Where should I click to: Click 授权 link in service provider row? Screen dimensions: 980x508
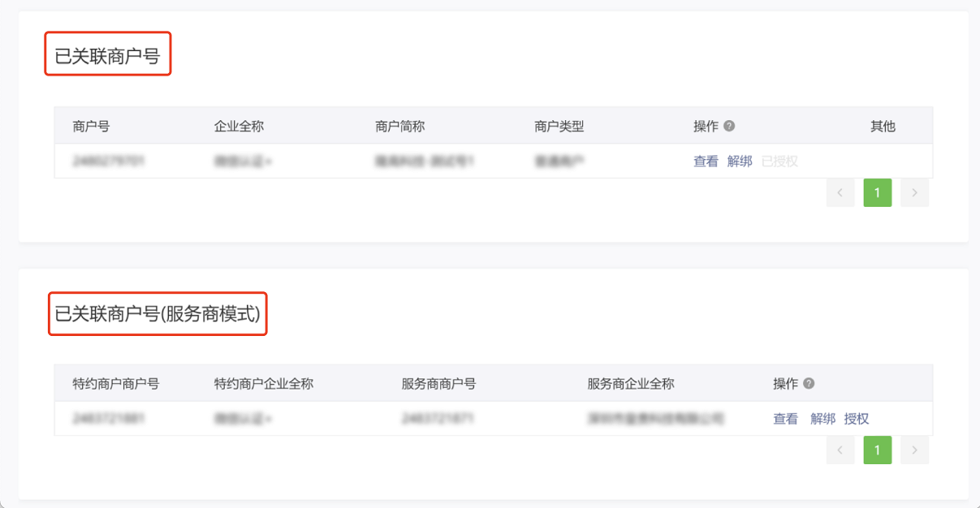[857, 419]
